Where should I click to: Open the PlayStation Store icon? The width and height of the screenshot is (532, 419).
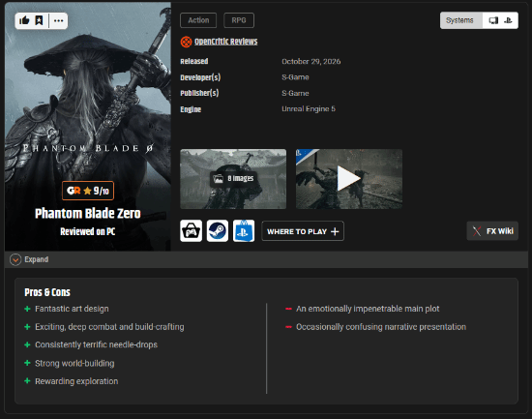click(244, 231)
